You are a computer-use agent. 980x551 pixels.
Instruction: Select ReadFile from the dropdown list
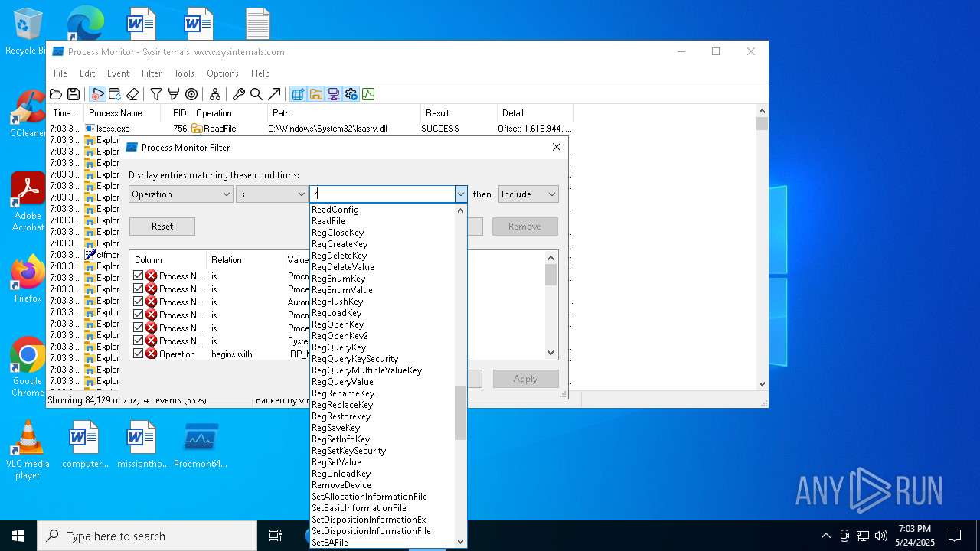pos(328,221)
